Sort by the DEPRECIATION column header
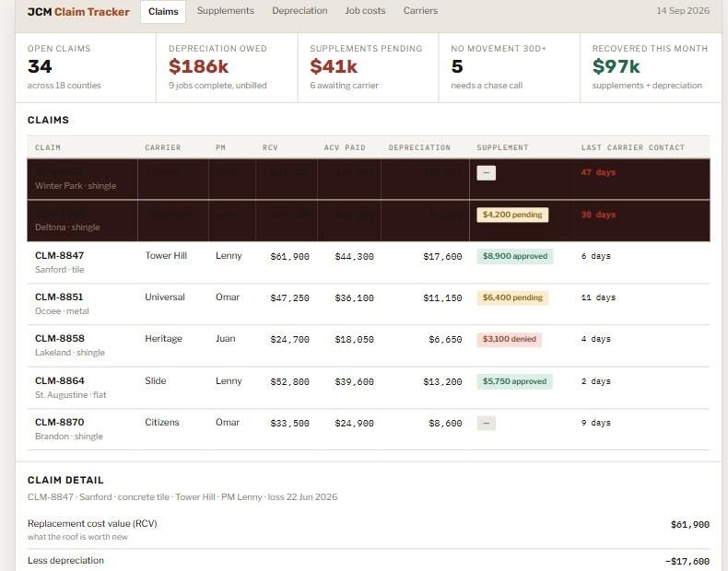This screenshot has width=728, height=571. click(419, 147)
